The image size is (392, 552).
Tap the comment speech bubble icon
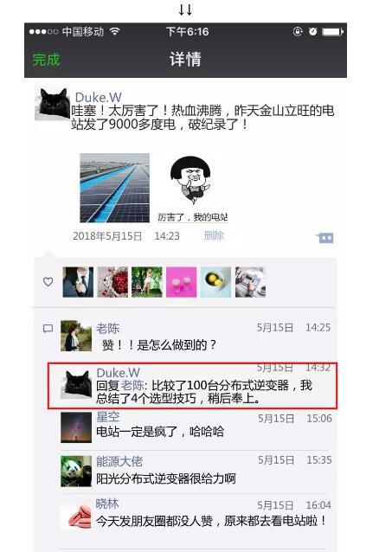(x=48, y=329)
